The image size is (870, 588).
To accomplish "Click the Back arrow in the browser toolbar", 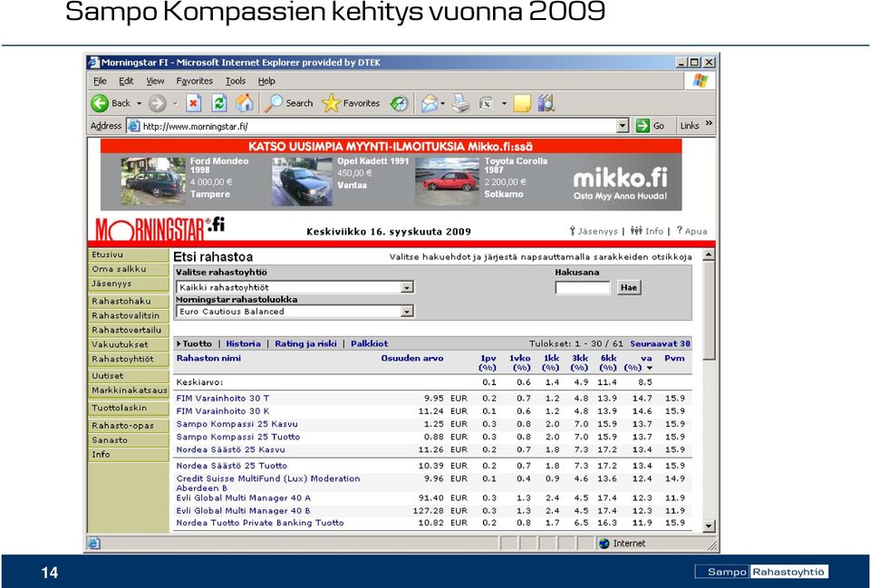I will (x=100, y=103).
